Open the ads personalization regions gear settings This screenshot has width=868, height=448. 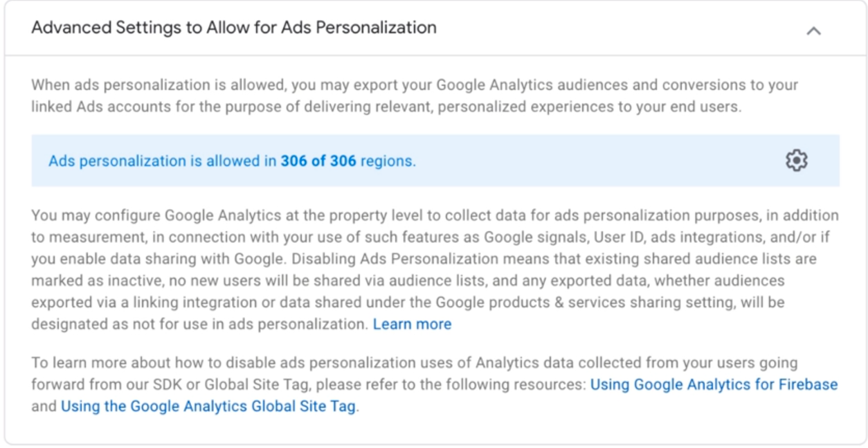pos(797,161)
